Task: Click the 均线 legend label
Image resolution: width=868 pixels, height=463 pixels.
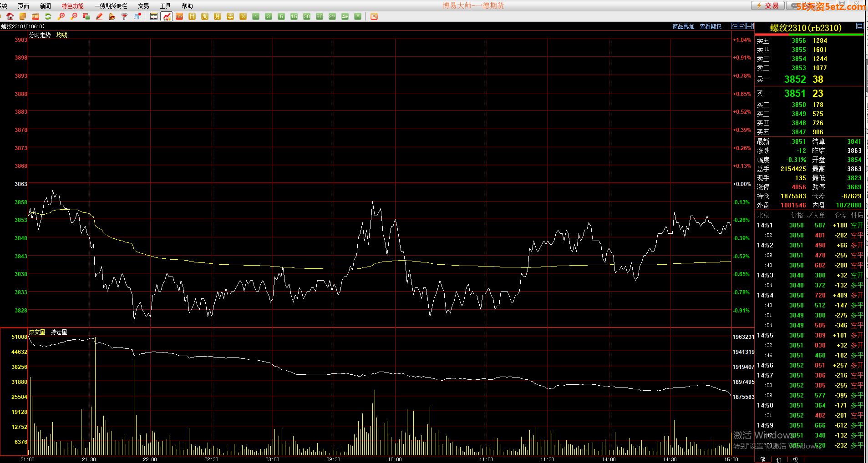Action: pos(62,35)
